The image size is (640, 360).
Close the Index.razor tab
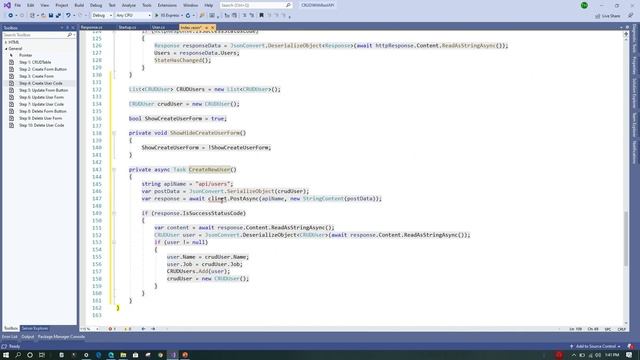pyautogui.click(x=213, y=27)
